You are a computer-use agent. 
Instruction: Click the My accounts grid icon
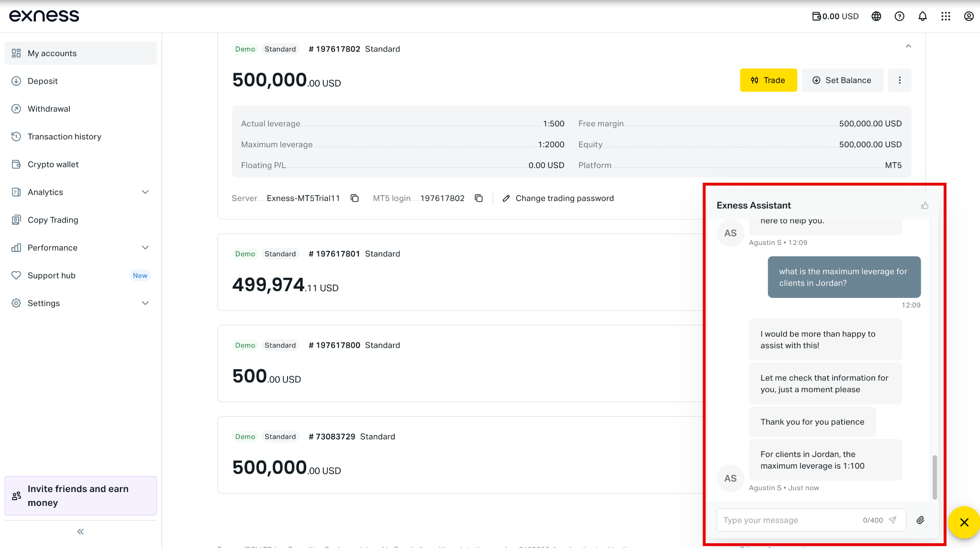[x=16, y=53]
